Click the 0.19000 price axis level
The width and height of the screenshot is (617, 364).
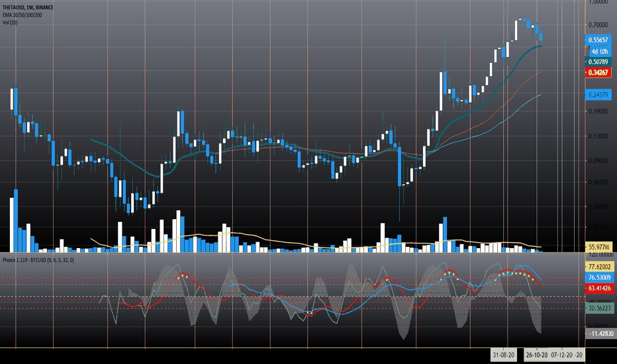coord(598,111)
